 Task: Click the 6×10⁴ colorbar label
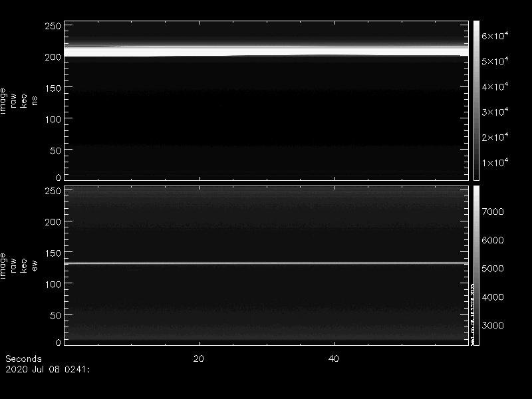495,36
